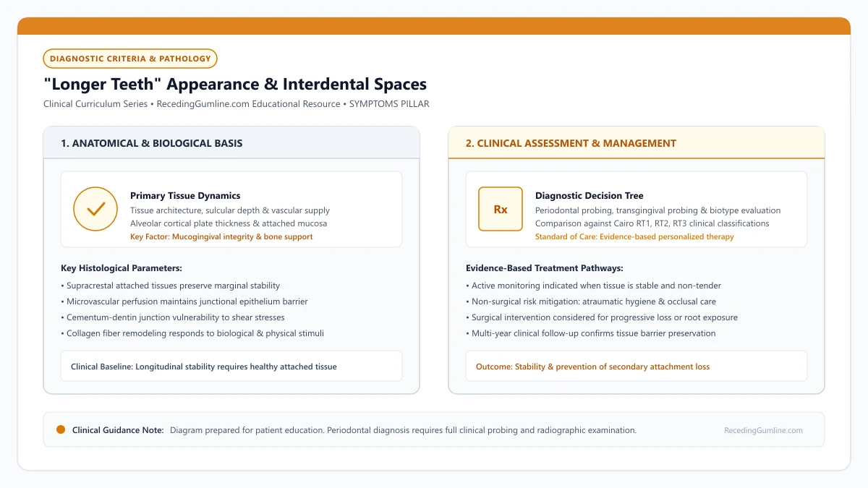Viewport: 868px width, 488px height.
Task: Click the Cementum-dentin junction vulnerability bullet
Action: [x=173, y=317]
